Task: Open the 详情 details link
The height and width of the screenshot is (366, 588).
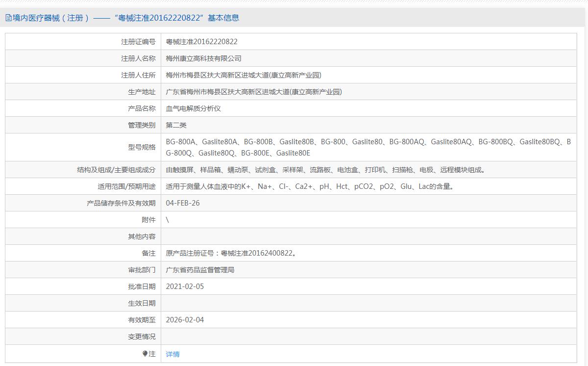Action: (x=172, y=354)
